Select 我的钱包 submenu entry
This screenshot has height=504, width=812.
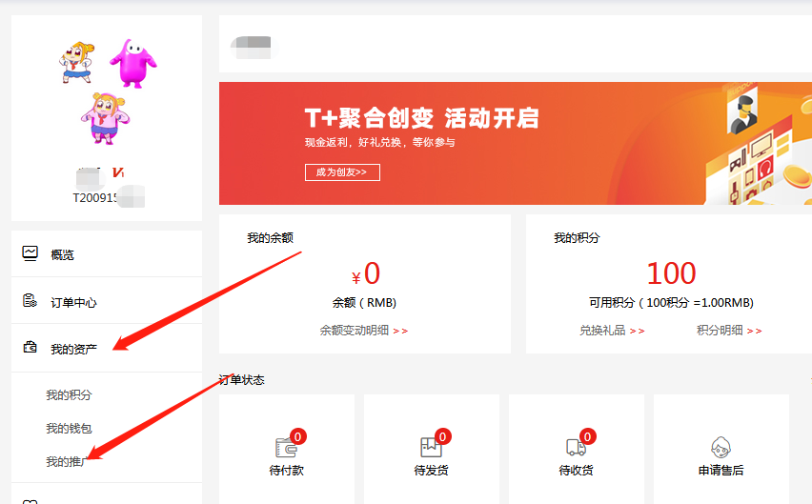[x=69, y=429]
